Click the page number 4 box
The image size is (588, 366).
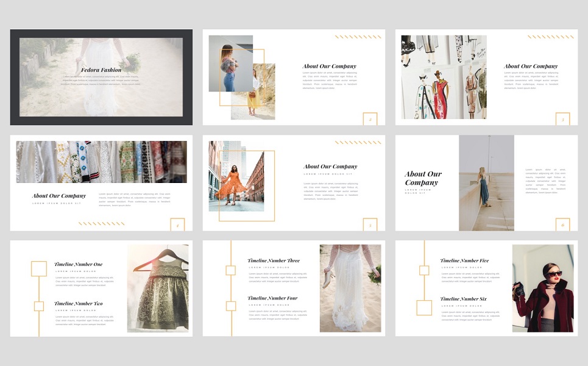coord(177,224)
